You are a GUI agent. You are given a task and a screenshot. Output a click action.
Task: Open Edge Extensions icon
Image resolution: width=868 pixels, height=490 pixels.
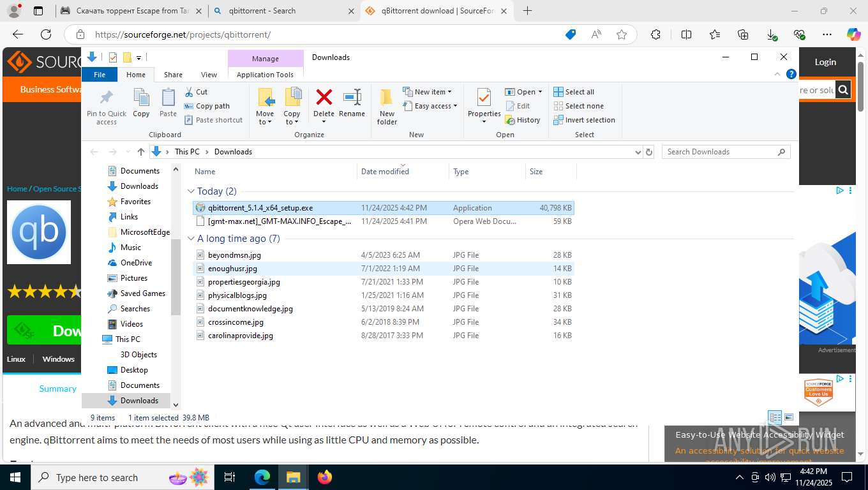click(x=655, y=34)
